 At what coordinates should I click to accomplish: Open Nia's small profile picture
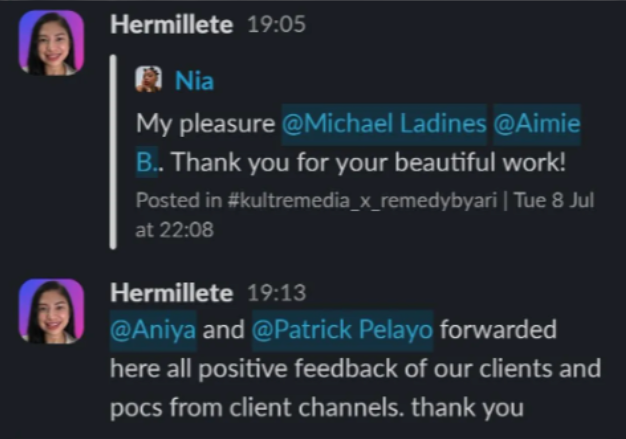148,80
